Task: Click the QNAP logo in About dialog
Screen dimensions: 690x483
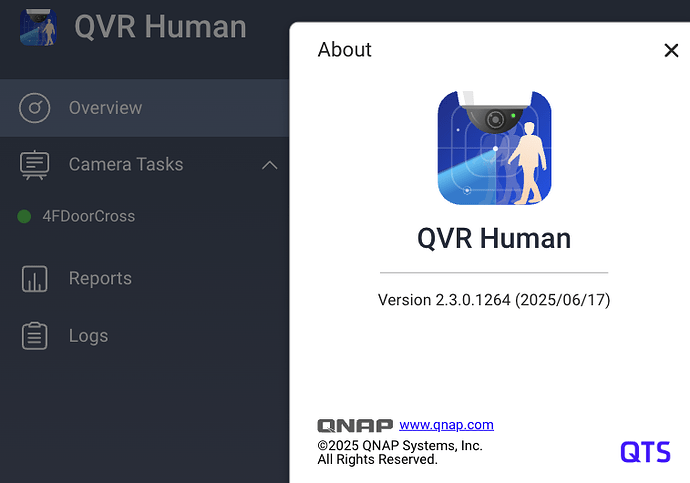Action: [x=355, y=425]
